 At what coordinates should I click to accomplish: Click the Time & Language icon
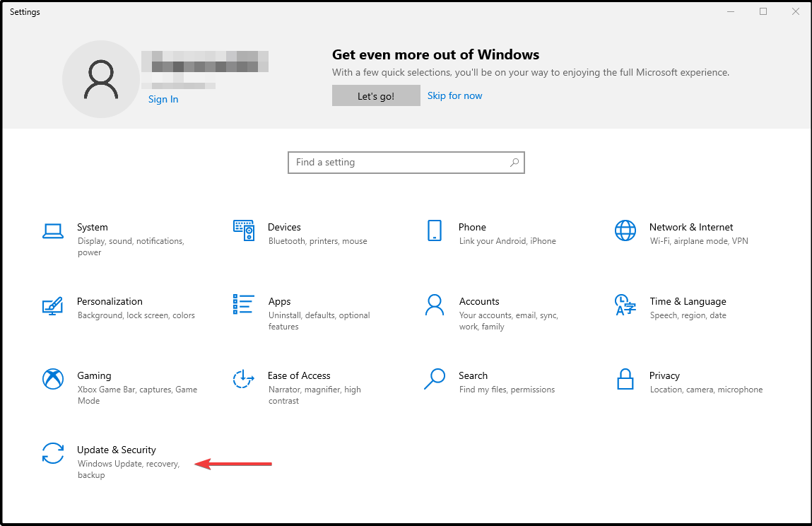click(x=625, y=305)
